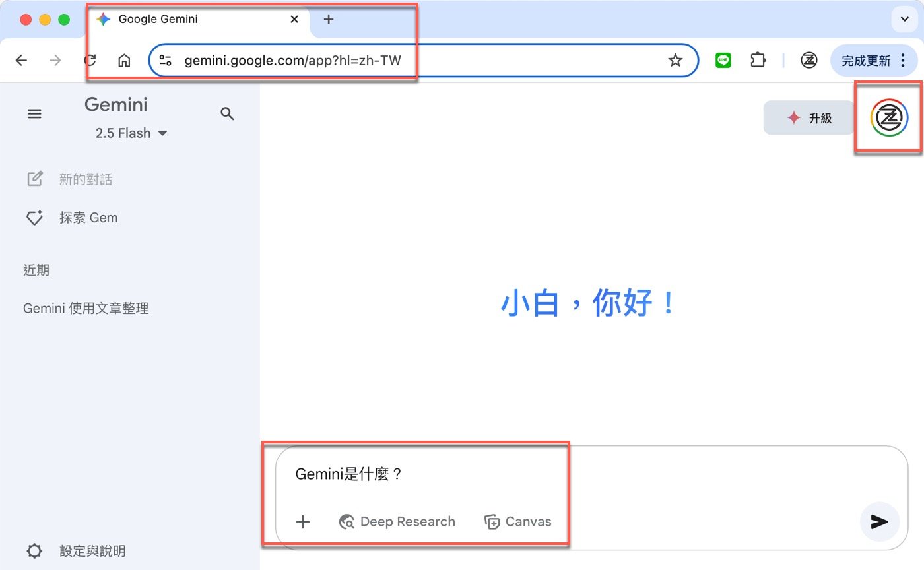
Task: Open site information icon in address bar
Action: (x=166, y=61)
